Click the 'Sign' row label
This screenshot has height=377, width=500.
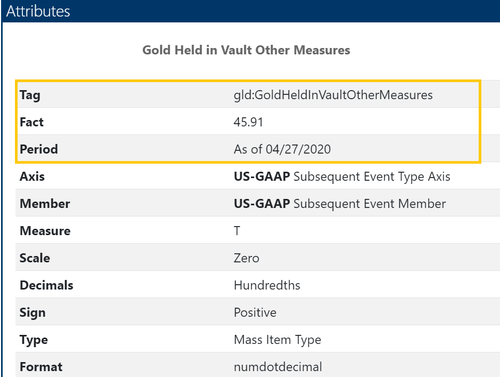[x=32, y=313]
